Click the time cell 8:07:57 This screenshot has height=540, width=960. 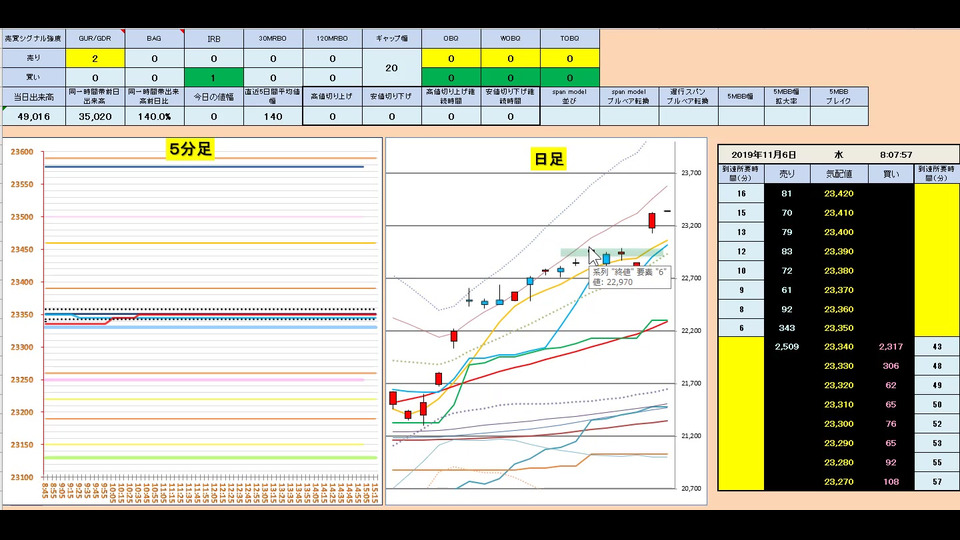(896, 155)
